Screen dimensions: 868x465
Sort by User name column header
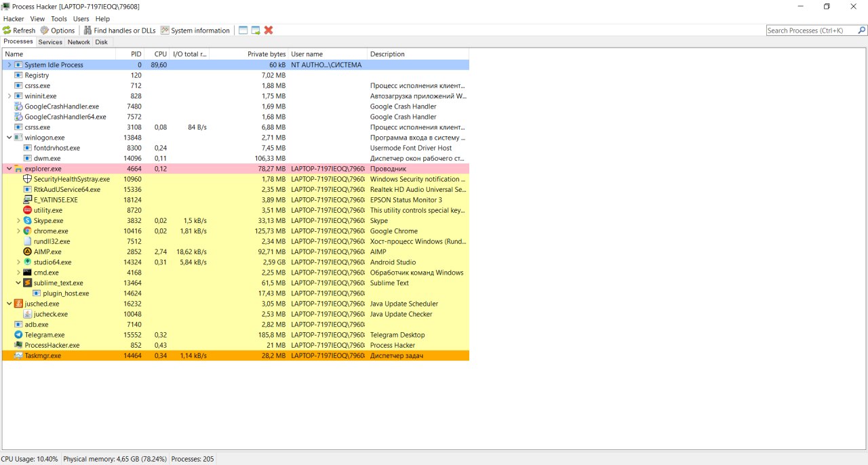pos(328,54)
